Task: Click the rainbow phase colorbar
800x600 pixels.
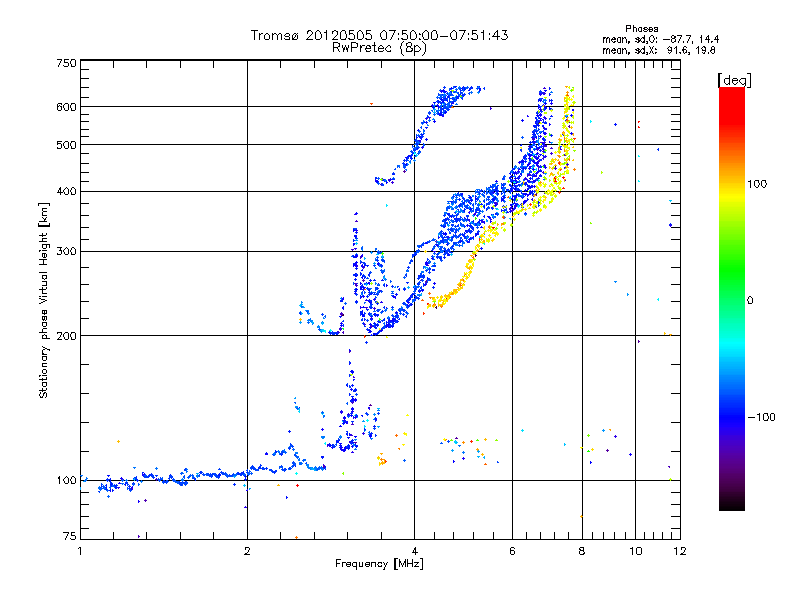Action: point(732,298)
